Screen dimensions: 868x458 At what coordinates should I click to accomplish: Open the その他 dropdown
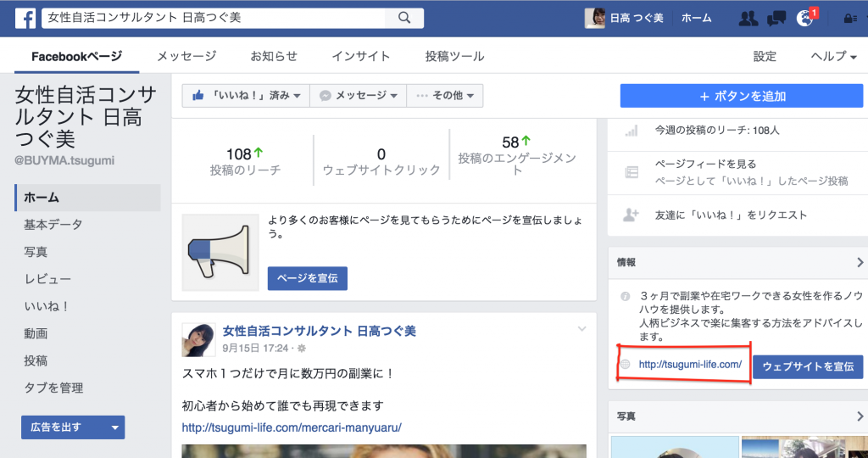[x=444, y=96]
